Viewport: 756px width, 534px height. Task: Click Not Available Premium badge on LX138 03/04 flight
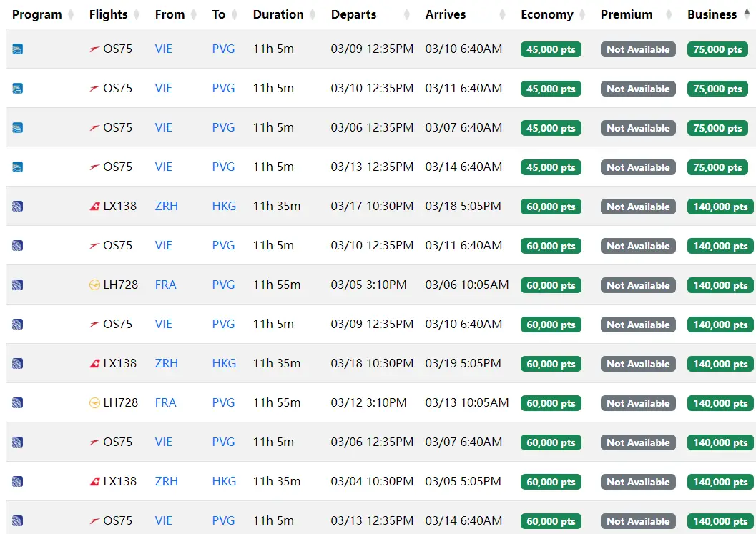(638, 482)
